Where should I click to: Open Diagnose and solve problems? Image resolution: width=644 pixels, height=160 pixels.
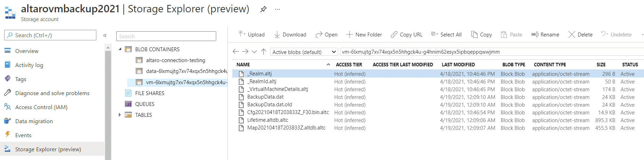click(x=52, y=93)
